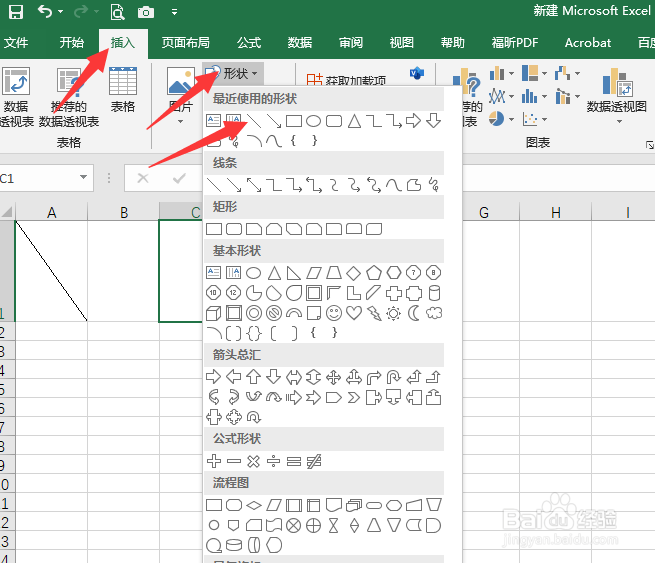Open the 数据 tab
Image resolution: width=655 pixels, height=563 pixels.
pos(300,43)
